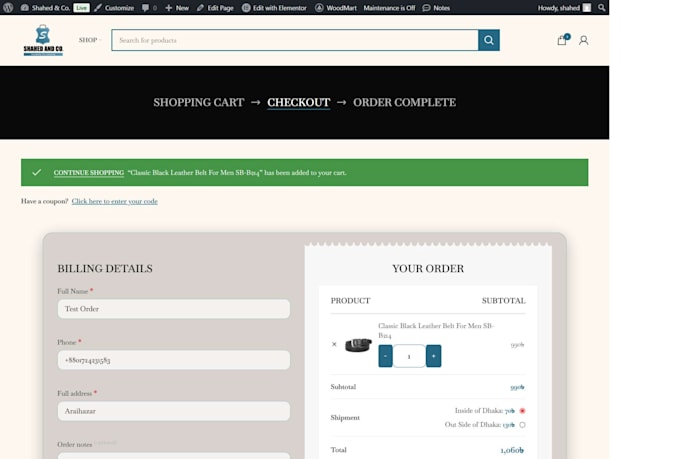Open the WordPress logo menu
This screenshot has height=459, width=680.
pyautogui.click(x=8, y=7)
